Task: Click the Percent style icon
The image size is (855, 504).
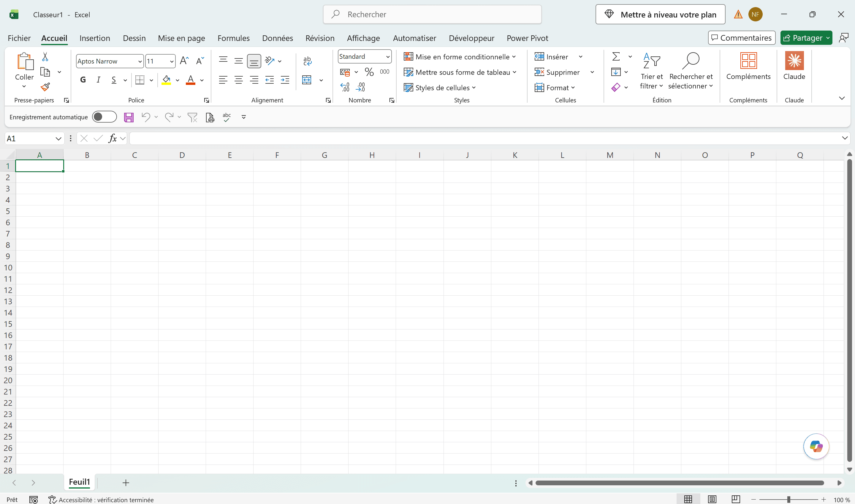Action: pos(369,72)
